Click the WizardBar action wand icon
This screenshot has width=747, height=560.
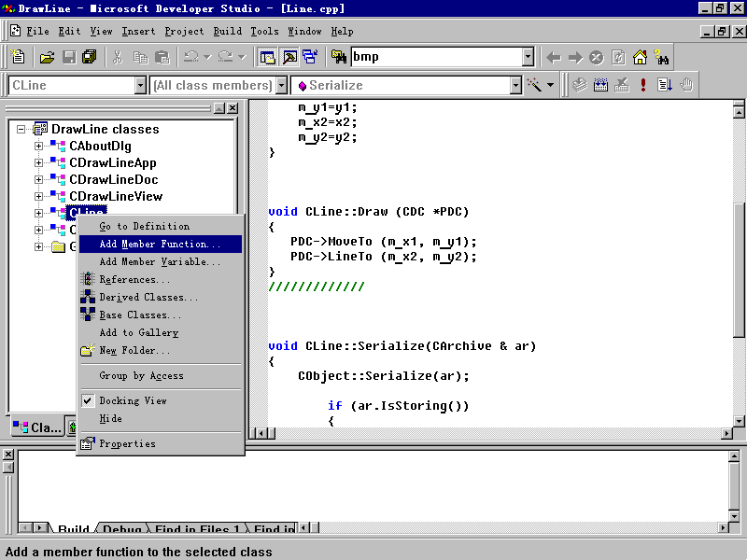[534, 85]
